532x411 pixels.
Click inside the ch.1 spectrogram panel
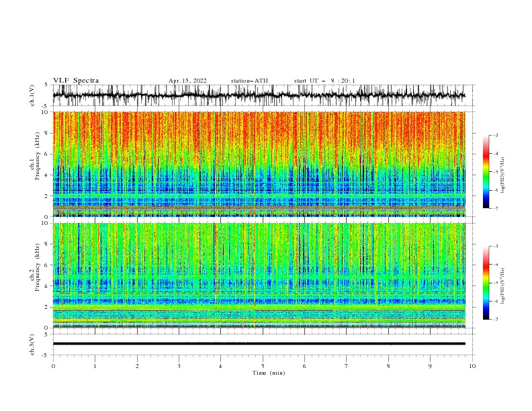(x=259, y=164)
